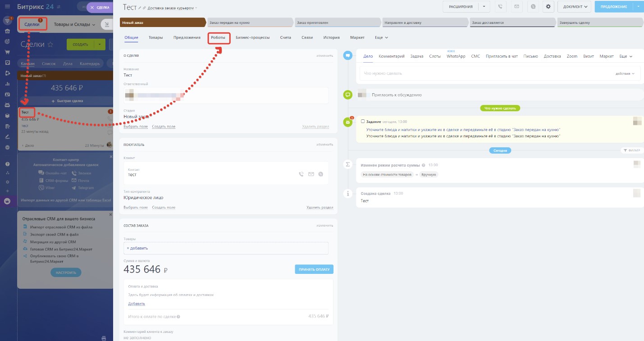Click the help icon beside Итого к оплате
The image size is (644, 341).
point(179,317)
